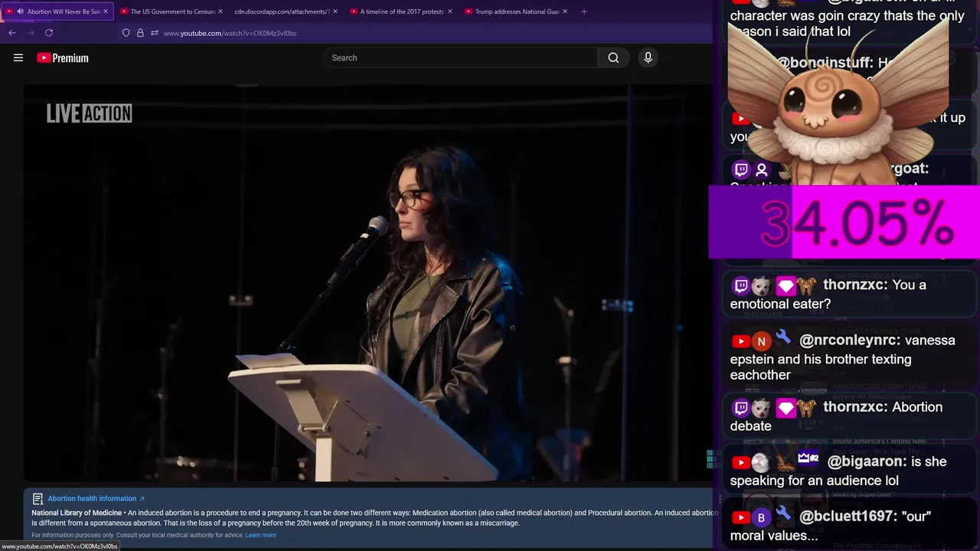Click the video player to pause playback
Viewport: 980px width, 551px height.
[367, 283]
